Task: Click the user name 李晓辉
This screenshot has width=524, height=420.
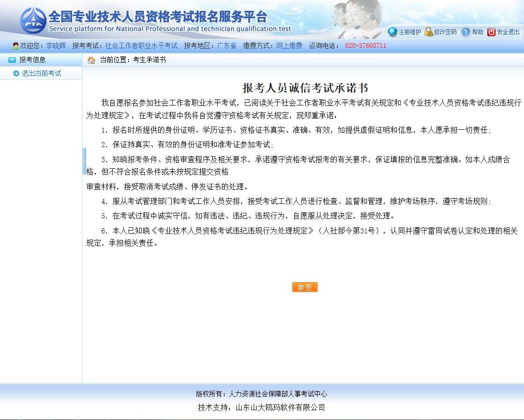Action: tap(56, 46)
